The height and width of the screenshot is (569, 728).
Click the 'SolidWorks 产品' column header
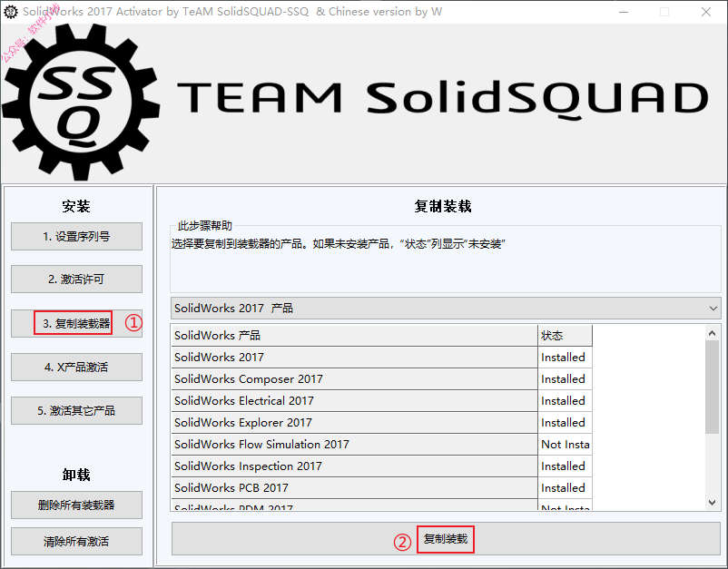[354, 336]
